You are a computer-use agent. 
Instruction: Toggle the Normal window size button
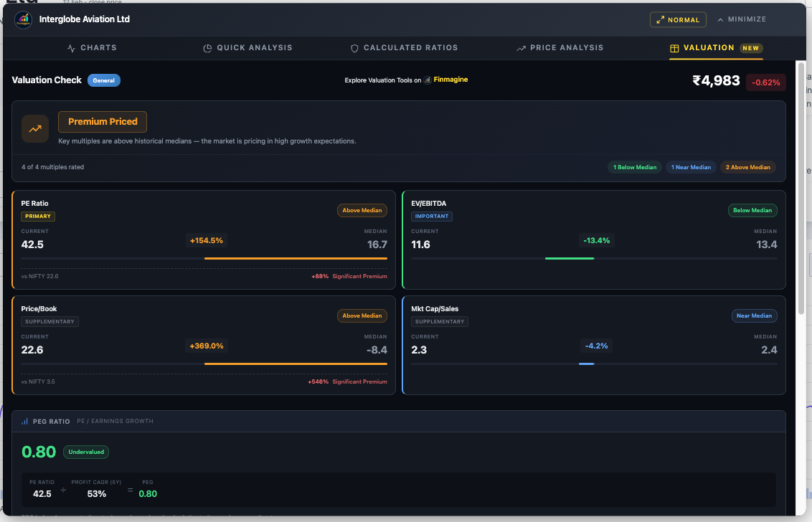(678, 20)
